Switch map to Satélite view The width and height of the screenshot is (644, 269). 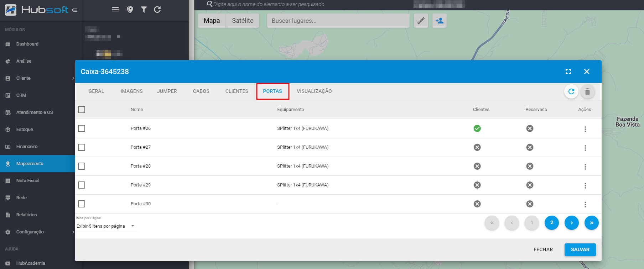243,21
